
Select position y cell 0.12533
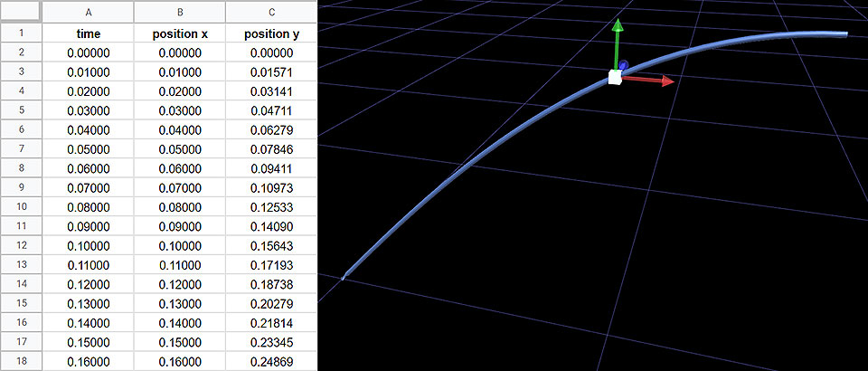pyautogui.click(x=271, y=207)
